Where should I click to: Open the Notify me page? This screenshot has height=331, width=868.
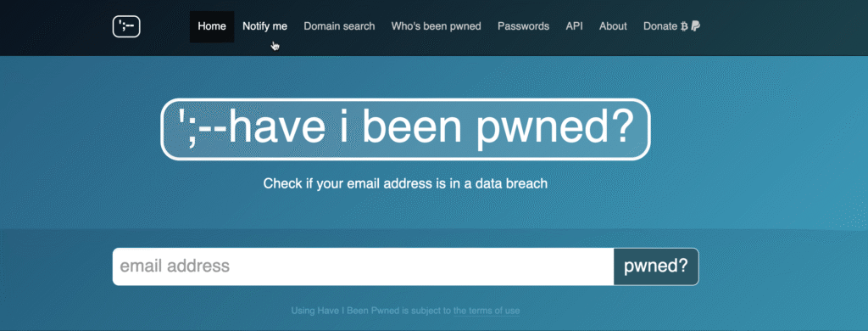point(264,26)
